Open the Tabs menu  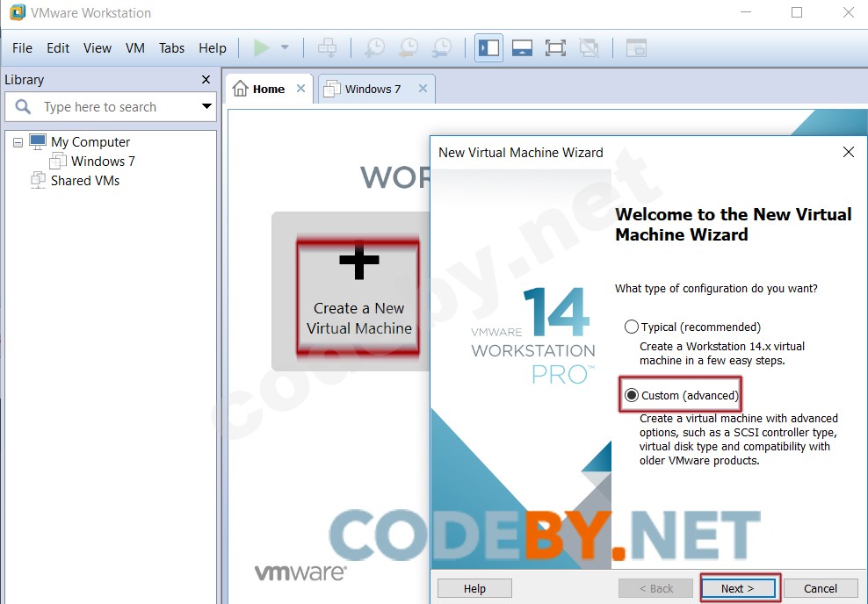click(x=171, y=48)
